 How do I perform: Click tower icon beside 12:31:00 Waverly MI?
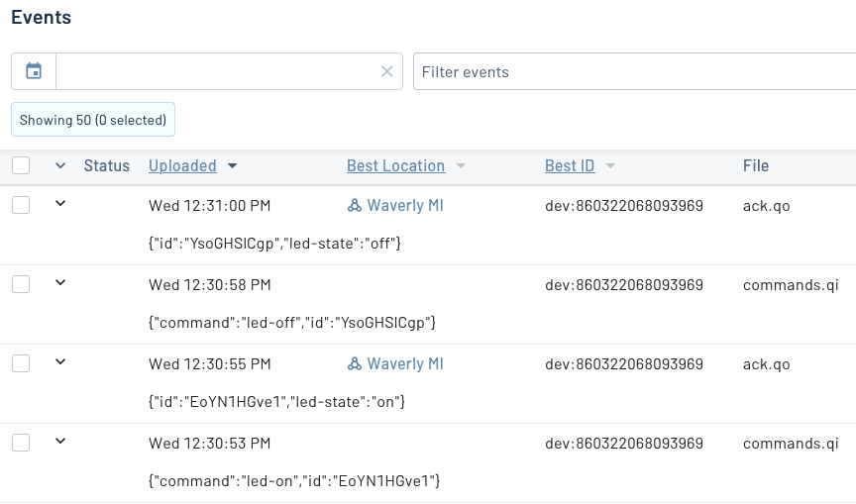(x=355, y=205)
